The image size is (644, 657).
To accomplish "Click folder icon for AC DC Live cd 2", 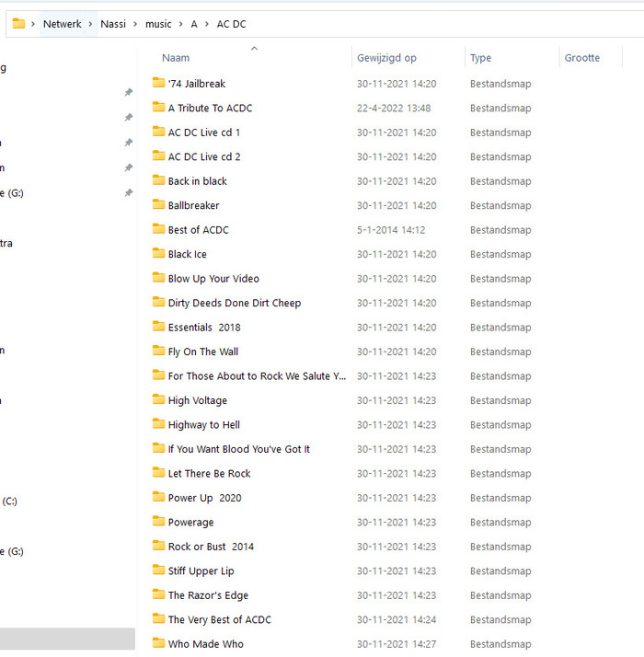I will (158, 156).
